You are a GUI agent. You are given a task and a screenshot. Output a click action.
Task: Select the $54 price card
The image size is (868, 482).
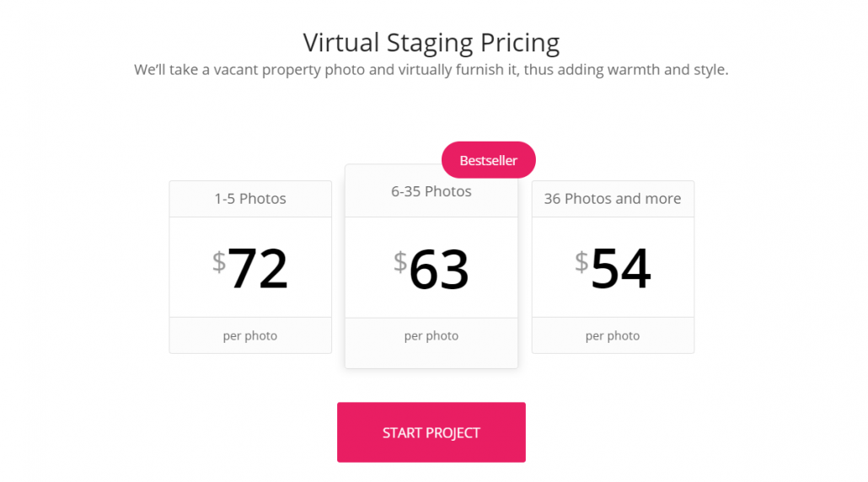pyautogui.click(x=613, y=267)
